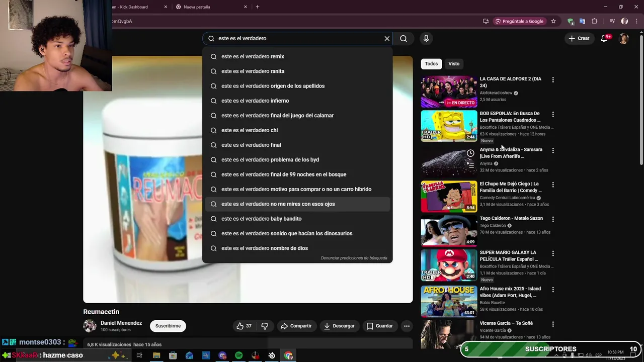Screen dimensions: 644x362
Task: Select suggestion 'este es el verdadero infierno'
Action: [x=297, y=101]
